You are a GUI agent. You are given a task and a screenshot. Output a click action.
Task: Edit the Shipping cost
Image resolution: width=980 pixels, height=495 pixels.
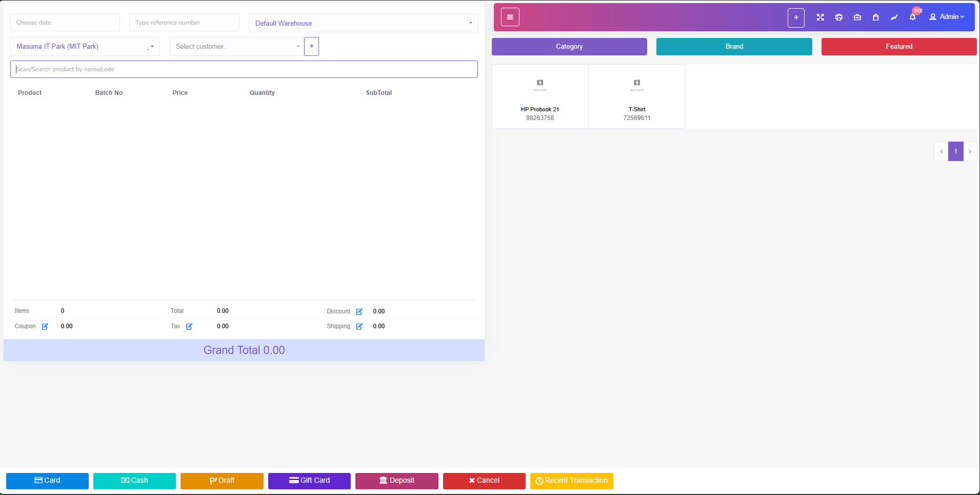(359, 327)
